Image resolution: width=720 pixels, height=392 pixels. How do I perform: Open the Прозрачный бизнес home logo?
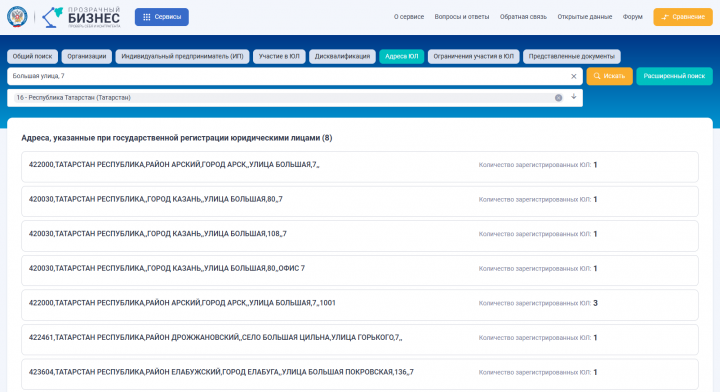[x=81, y=17]
